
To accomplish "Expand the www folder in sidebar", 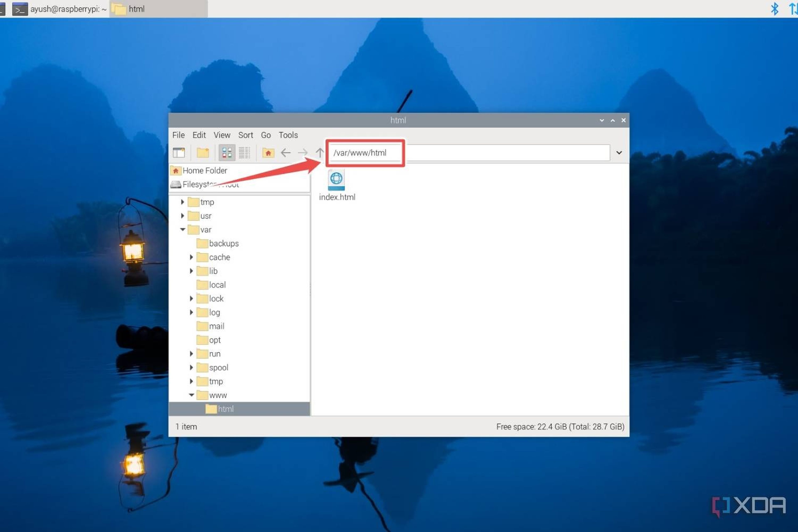I will 191,395.
